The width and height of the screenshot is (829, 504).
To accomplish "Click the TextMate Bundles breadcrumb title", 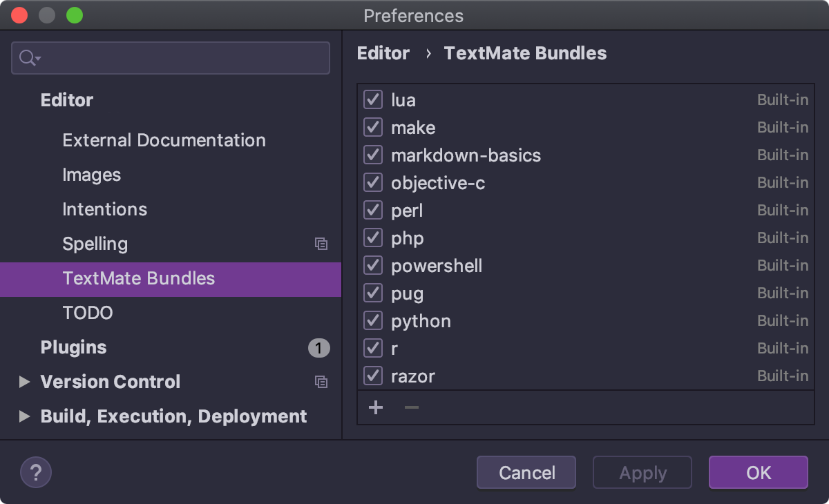I will click(525, 53).
